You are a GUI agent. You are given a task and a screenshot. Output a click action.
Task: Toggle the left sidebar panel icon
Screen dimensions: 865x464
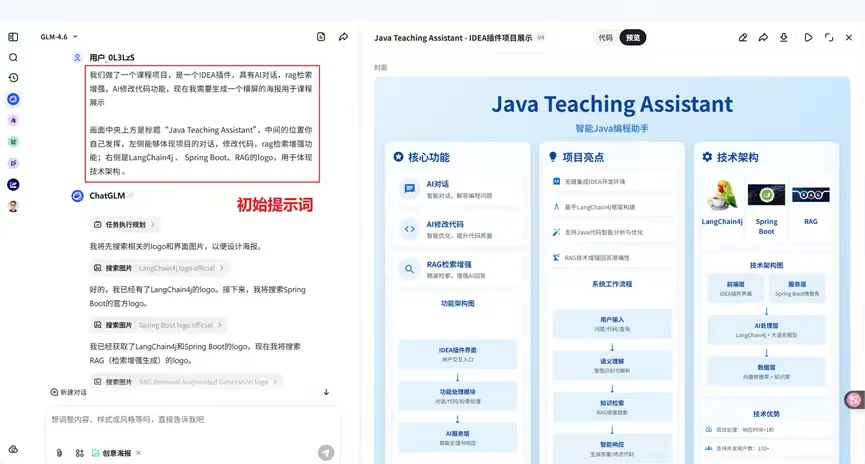13,37
